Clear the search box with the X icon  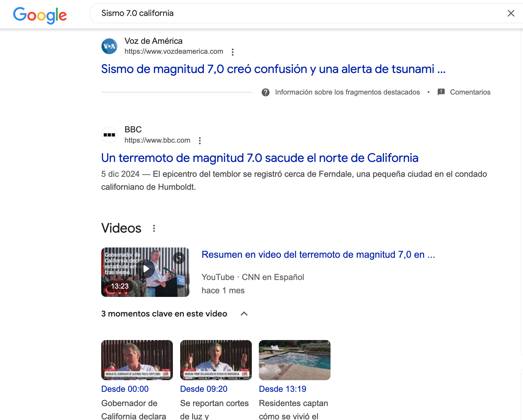tap(511, 13)
